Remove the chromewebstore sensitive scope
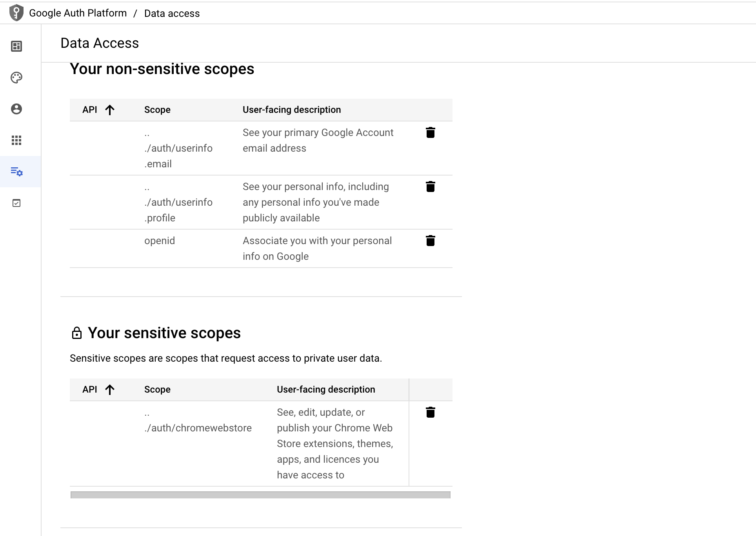Viewport: 756px width, 536px height. click(431, 412)
